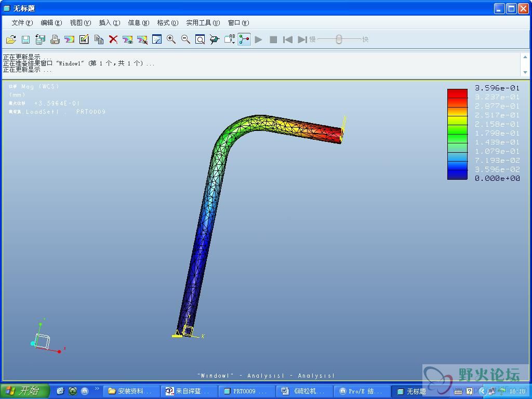Viewport: 532px width, 399px height.
Task: Click the keyboard icon in system tray
Action: [x=458, y=392]
